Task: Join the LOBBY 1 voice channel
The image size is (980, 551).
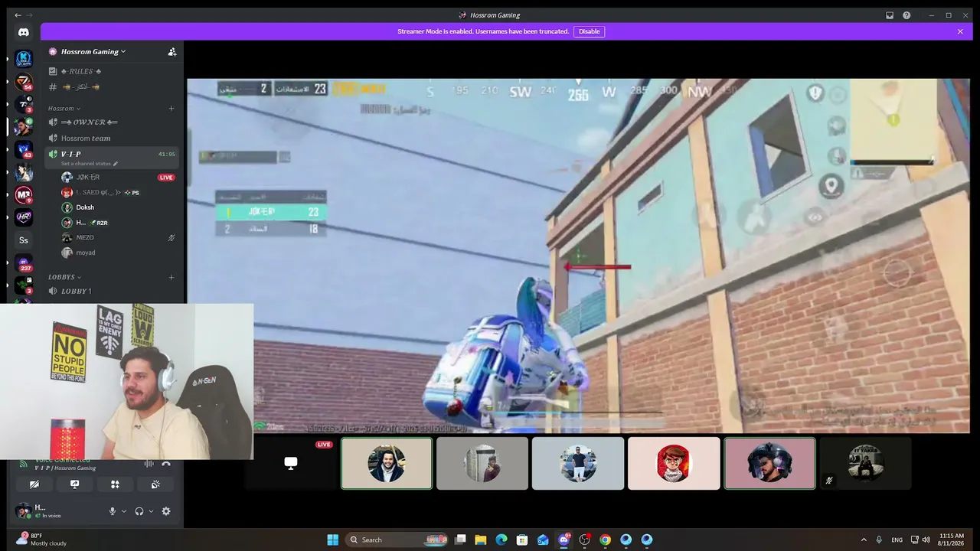Action: pyautogui.click(x=112, y=292)
